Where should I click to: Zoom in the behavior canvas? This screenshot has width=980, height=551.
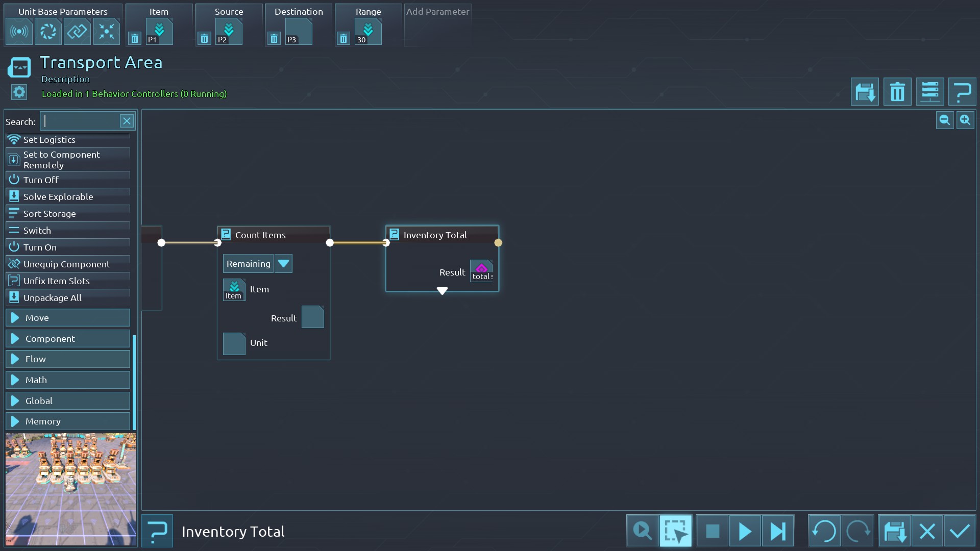965,120
